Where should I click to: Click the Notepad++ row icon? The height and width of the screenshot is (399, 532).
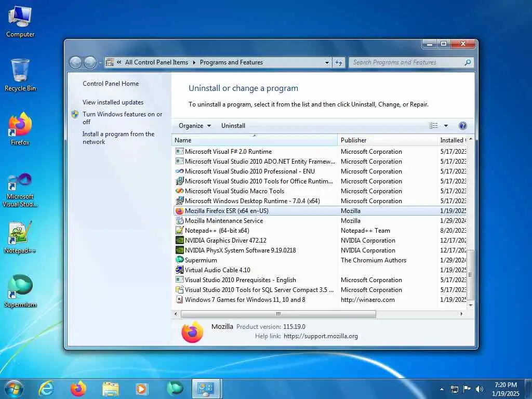[x=179, y=230]
